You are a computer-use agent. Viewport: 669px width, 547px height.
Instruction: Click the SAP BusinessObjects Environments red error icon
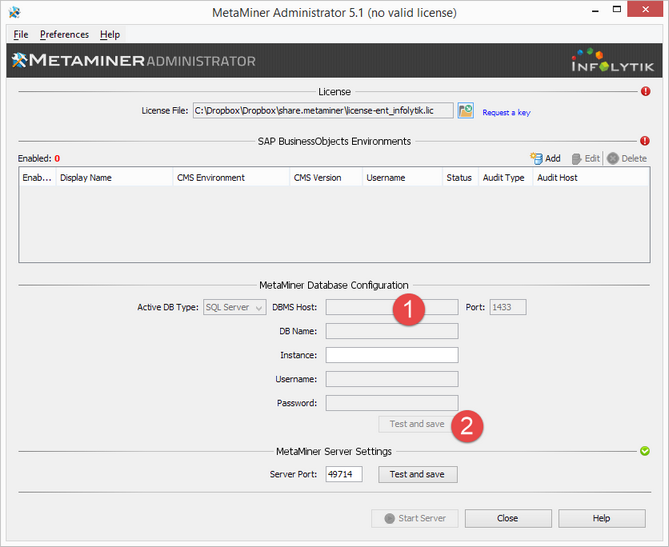point(645,141)
